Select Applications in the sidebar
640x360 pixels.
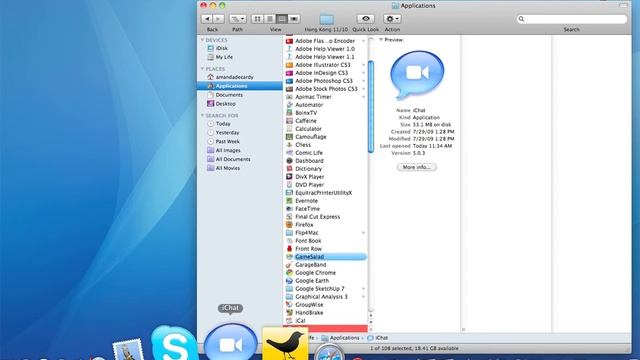pos(240,86)
